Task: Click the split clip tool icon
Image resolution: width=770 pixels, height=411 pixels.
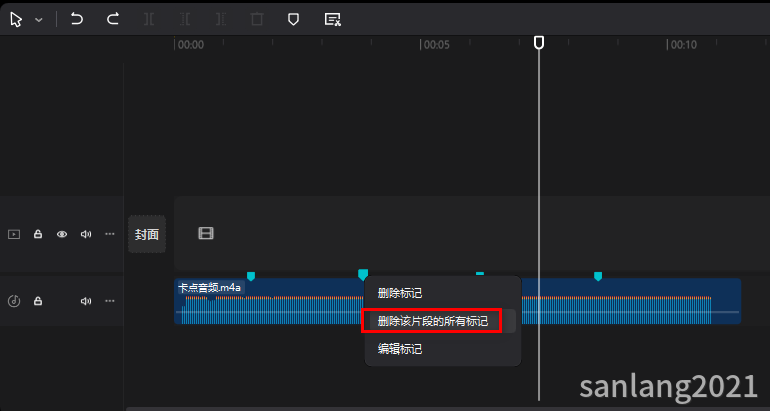Action: click(149, 19)
